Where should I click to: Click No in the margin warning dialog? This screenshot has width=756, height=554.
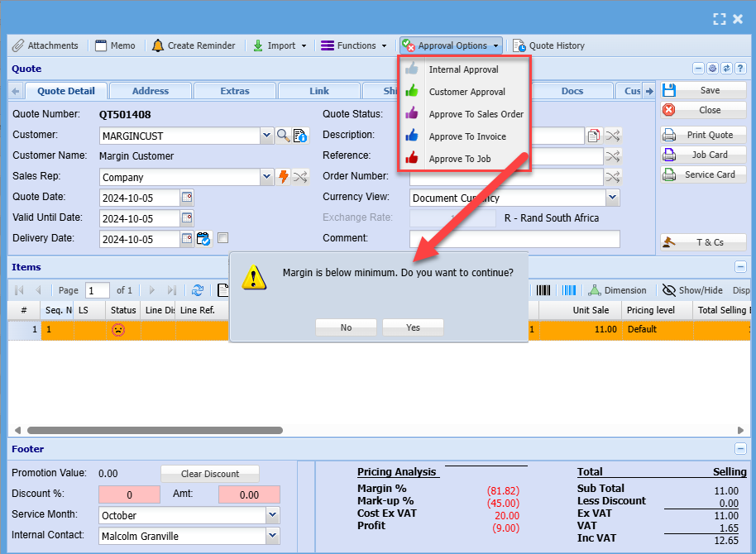tap(347, 328)
